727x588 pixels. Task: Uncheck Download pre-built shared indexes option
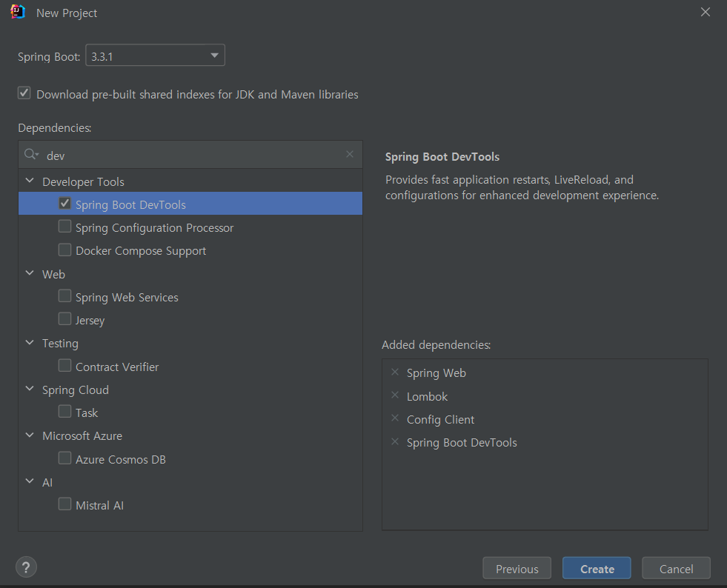pos(24,93)
